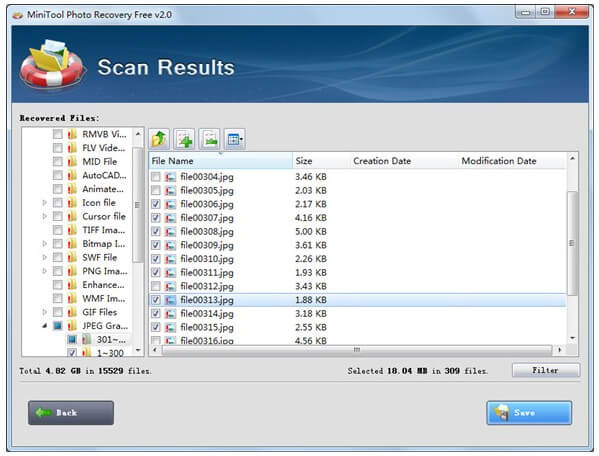The height and width of the screenshot is (456, 599).
Task: Uncheck the file00306.jpg checkbox
Action: point(155,204)
